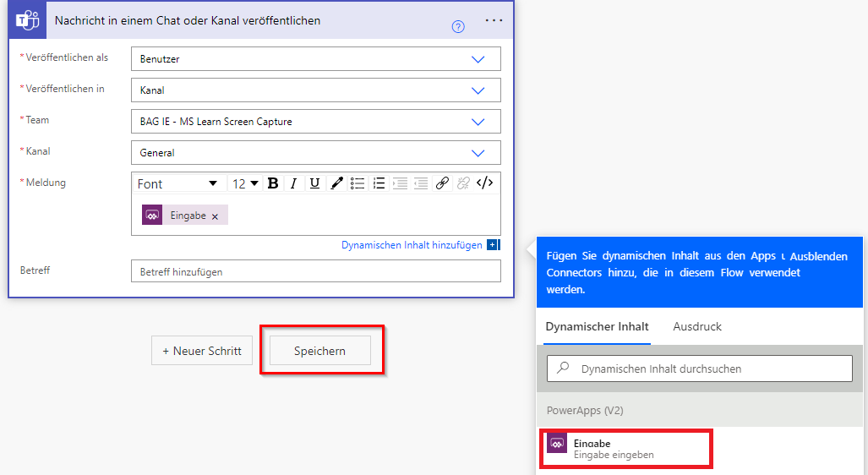The image size is (868, 475).
Task: Click the Speichern button
Action: [x=320, y=351]
